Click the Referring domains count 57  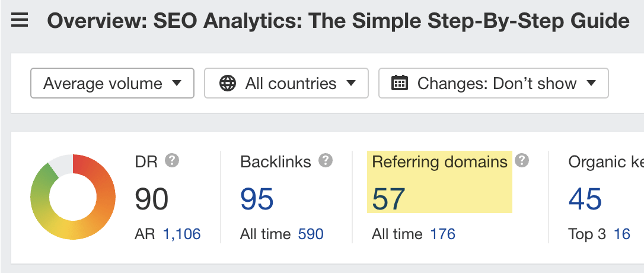pos(388,199)
